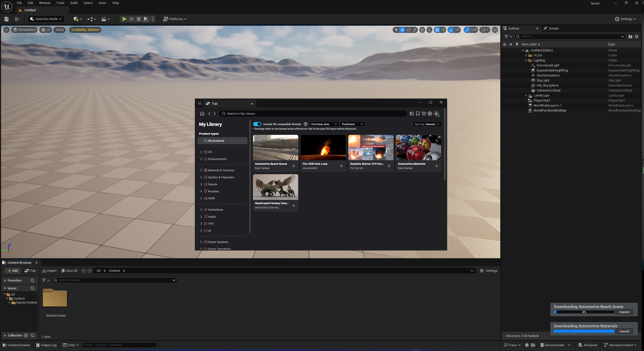Activate the Rotate tool in viewport toolbar
The image size is (644, 351).
pyautogui.click(x=409, y=30)
